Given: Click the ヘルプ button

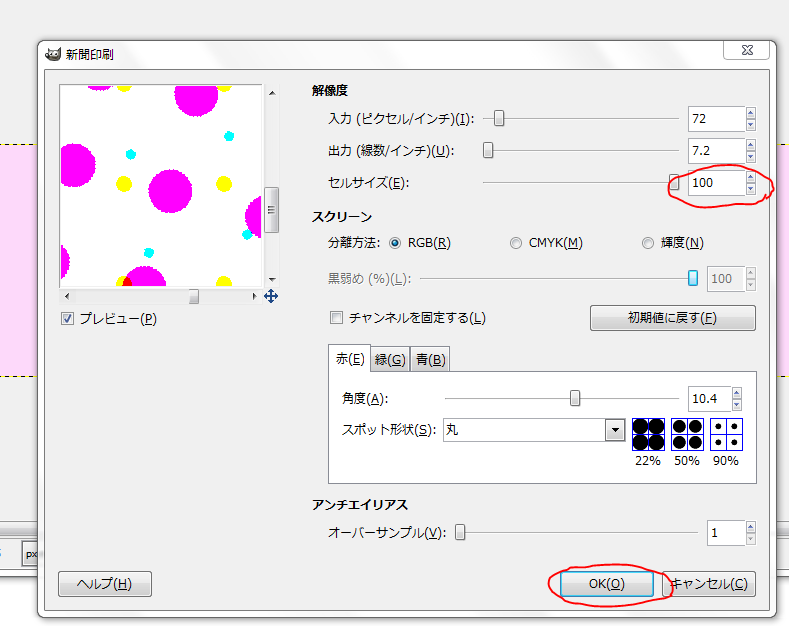Looking at the screenshot, I should tap(105, 584).
